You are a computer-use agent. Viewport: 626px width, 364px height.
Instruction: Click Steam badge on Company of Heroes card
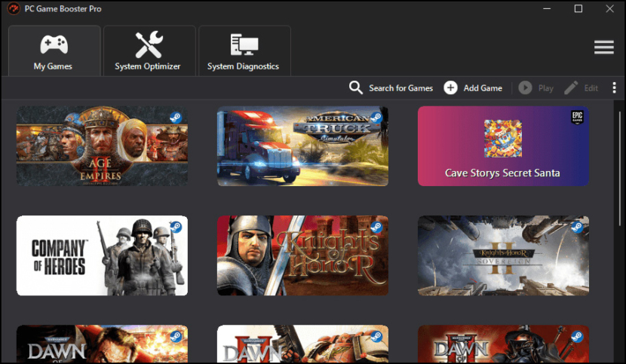click(x=176, y=227)
